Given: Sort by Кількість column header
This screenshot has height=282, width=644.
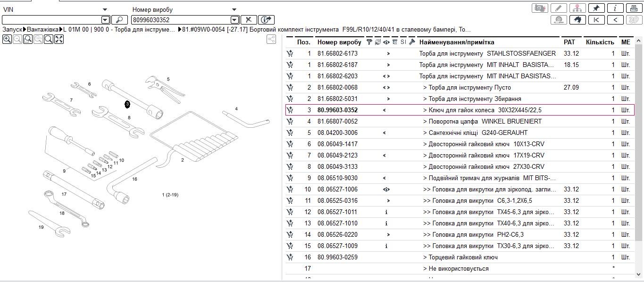Looking at the screenshot, I should pos(600,42).
